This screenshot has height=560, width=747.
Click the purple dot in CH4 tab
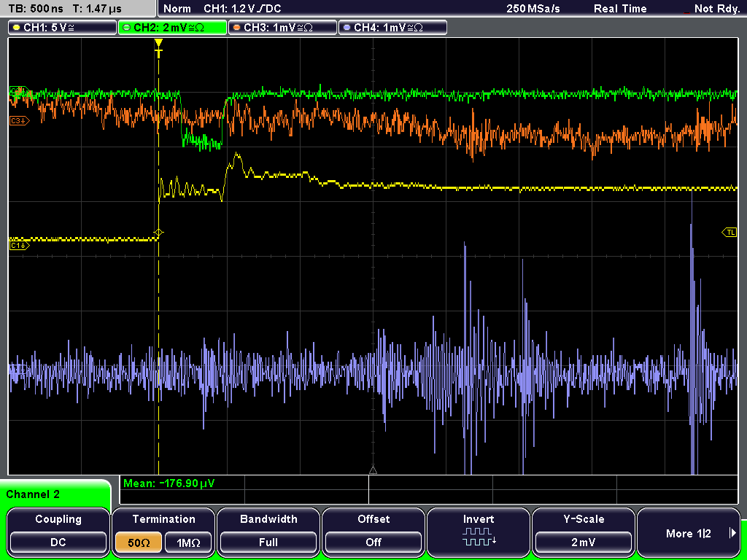(347, 28)
